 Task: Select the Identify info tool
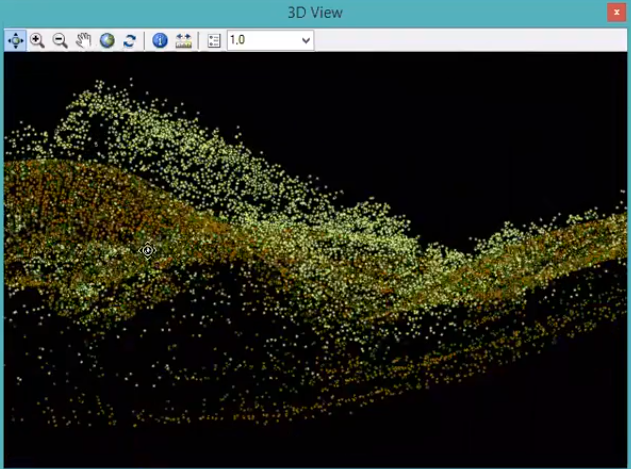[159, 41]
